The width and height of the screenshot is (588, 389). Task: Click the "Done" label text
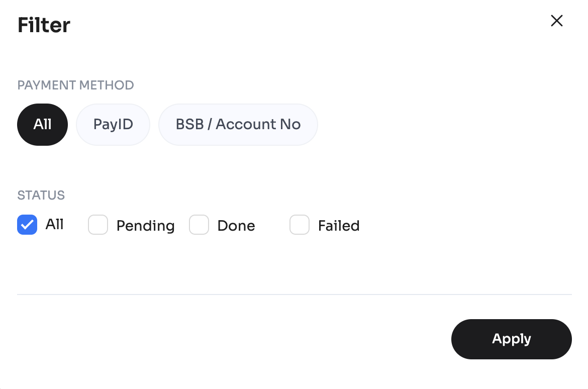pyautogui.click(x=236, y=226)
